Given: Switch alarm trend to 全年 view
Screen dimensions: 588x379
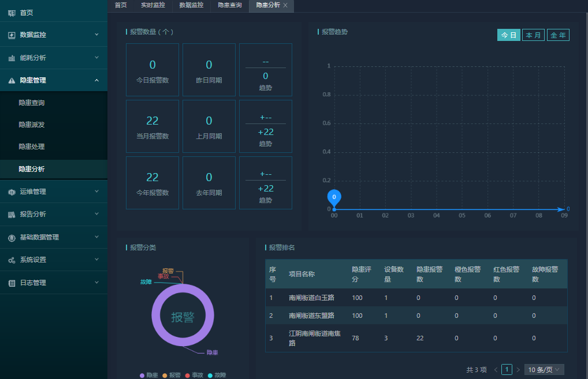Looking at the screenshot, I should 558,35.
